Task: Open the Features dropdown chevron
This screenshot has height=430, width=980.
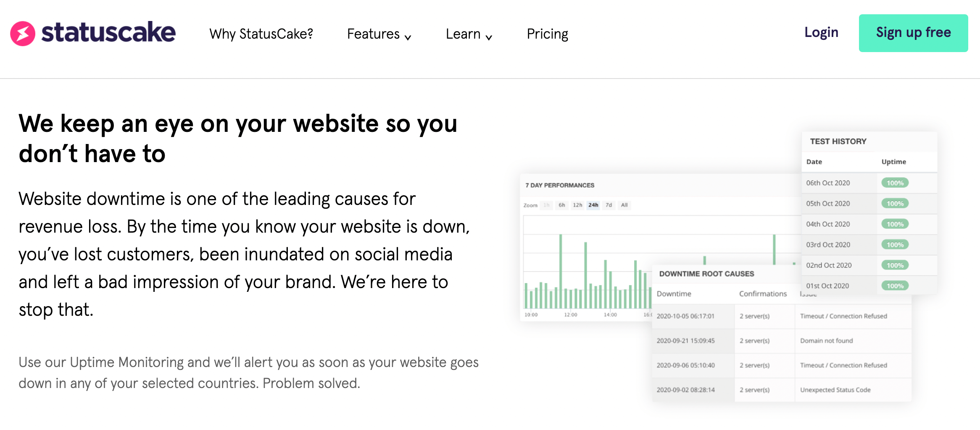Action: coord(408,37)
